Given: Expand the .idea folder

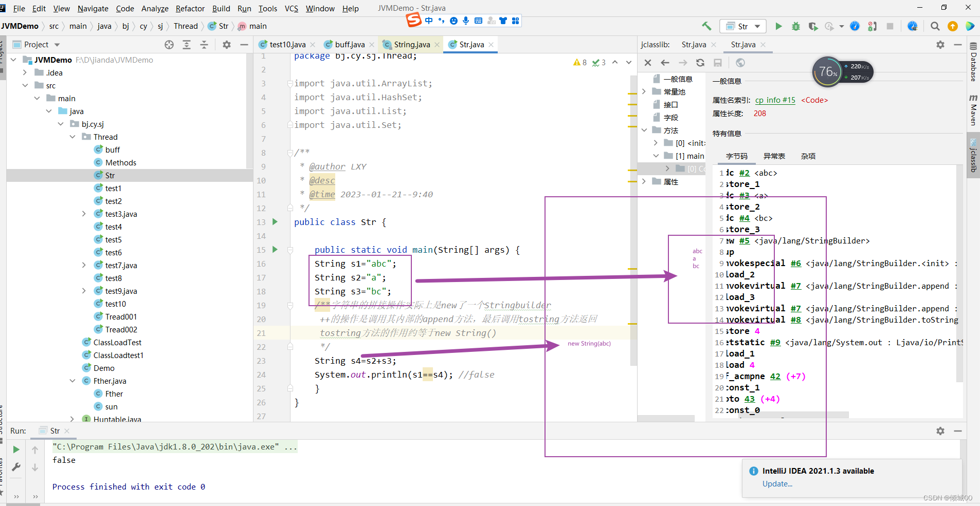Looking at the screenshot, I should click(25, 73).
